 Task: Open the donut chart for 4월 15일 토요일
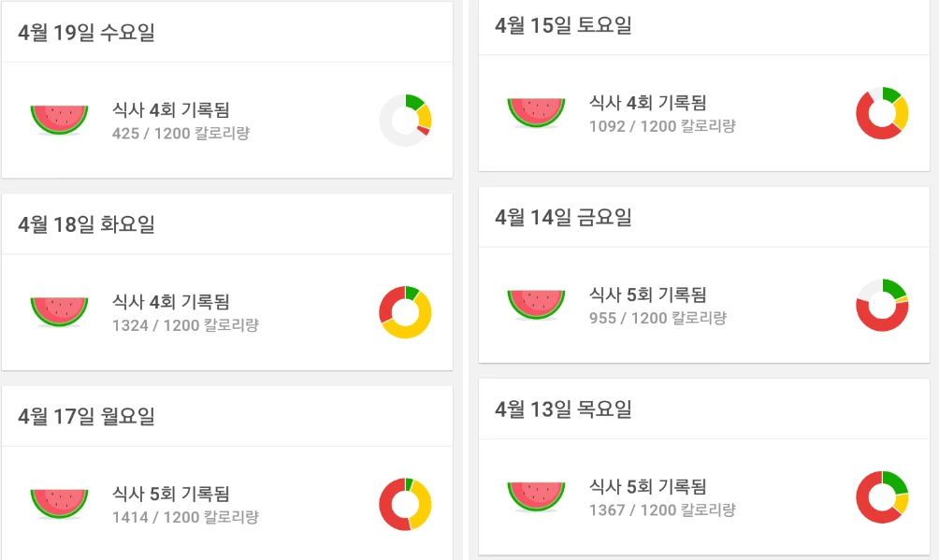(x=882, y=113)
